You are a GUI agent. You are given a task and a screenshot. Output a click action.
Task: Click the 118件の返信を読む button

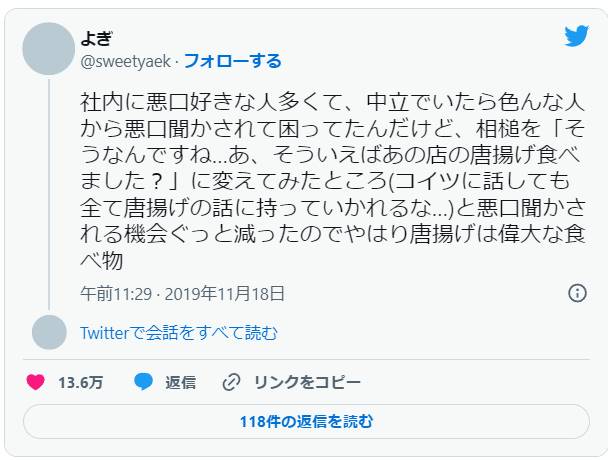[x=306, y=422]
